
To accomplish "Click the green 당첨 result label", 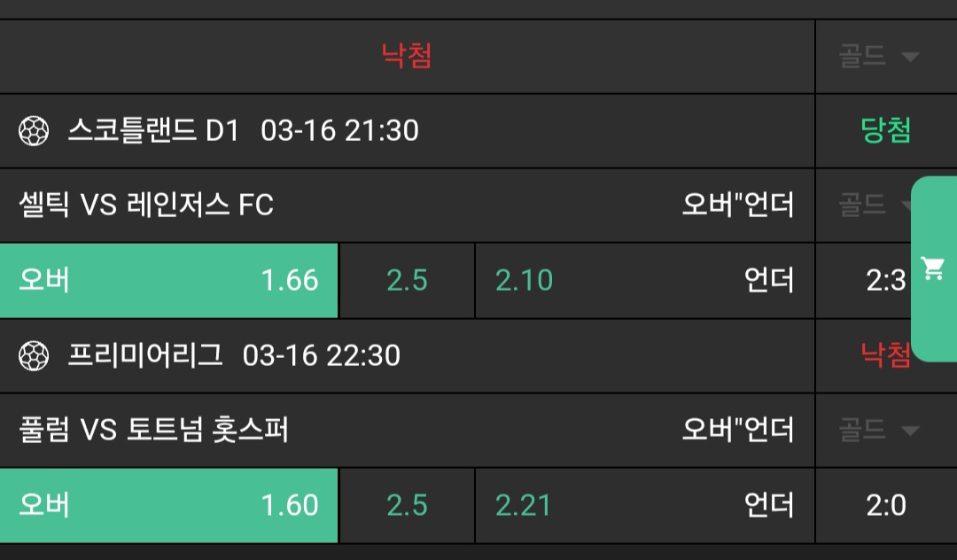I will pyautogui.click(x=886, y=131).
